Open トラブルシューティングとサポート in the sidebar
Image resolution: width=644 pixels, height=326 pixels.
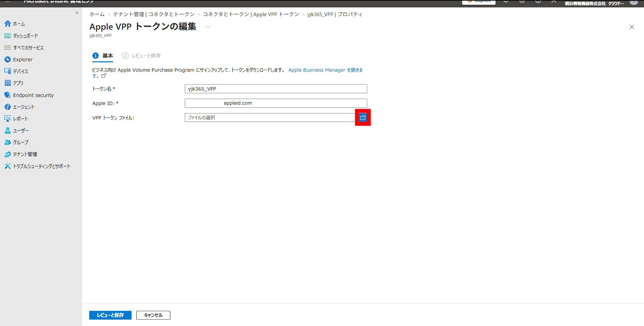pyautogui.click(x=37, y=166)
